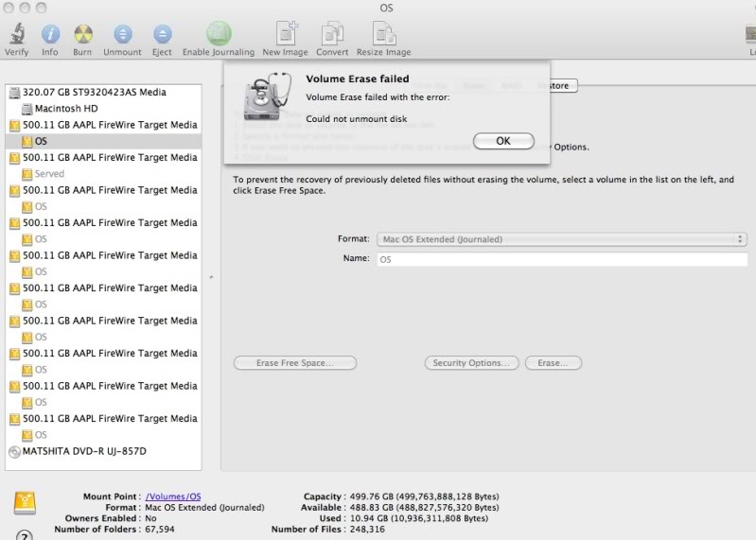The height and width of the screenshot is (540, 756).
Task: Click Available value 488.83 GB text
Action: (x=424, y=507)
